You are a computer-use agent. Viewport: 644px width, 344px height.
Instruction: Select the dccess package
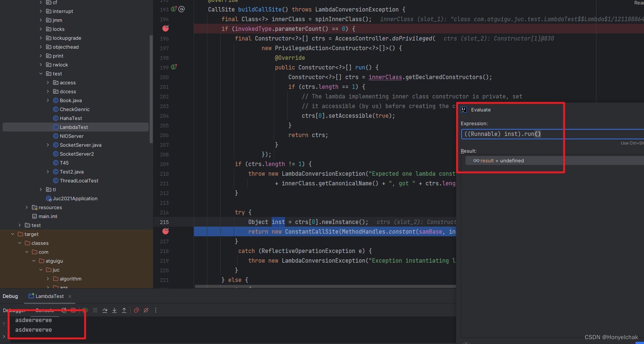68,91
